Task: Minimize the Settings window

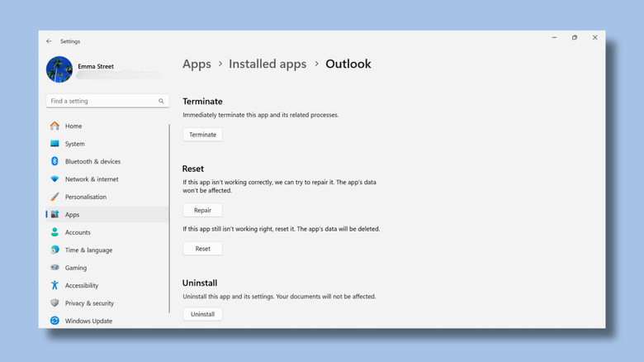Action: (x=554, y=37)
